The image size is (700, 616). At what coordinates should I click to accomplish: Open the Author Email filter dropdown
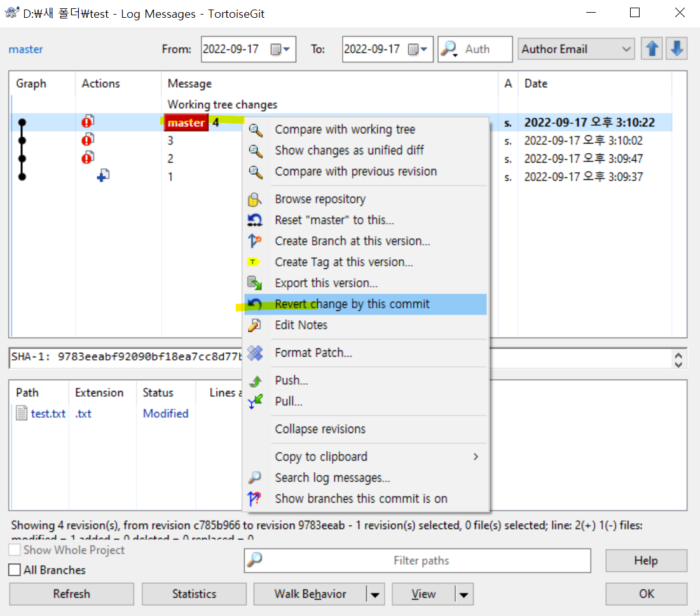[x=576, y=49]
